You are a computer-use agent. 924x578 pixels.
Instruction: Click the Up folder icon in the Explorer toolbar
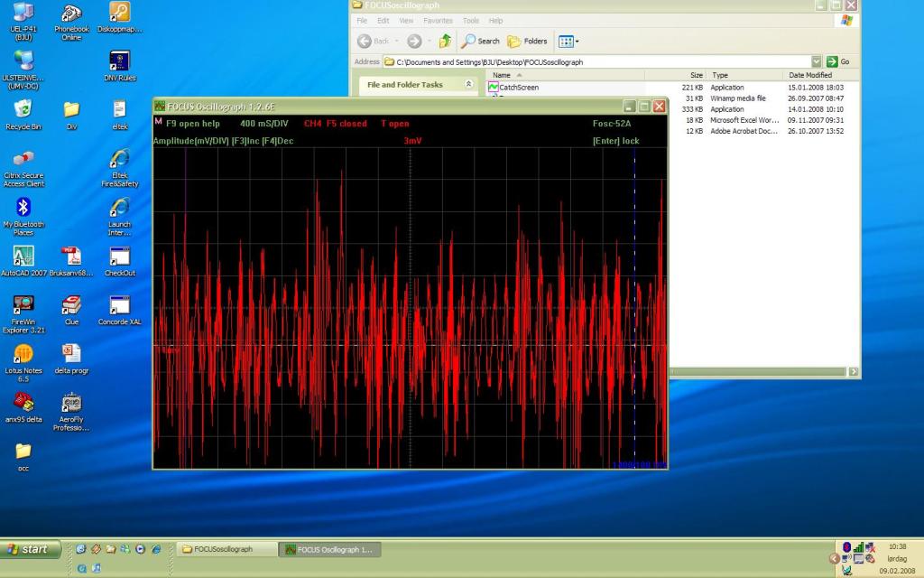446,41
